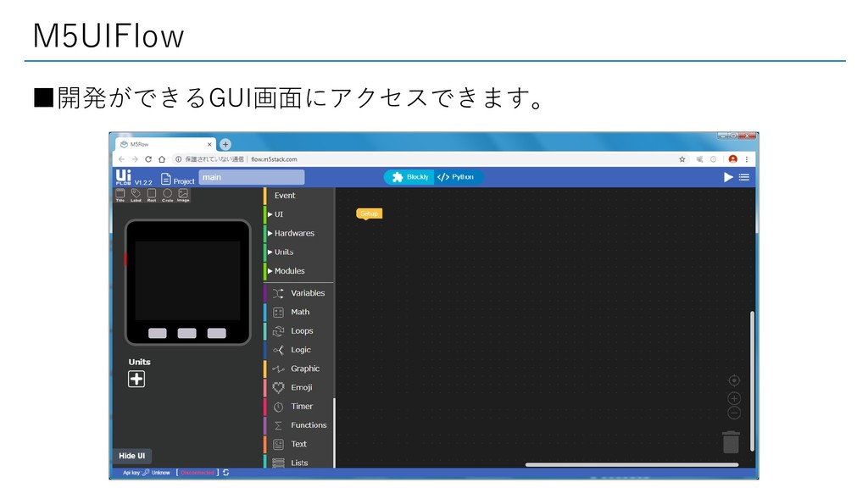Add a Rect element from the UI toolbar
The image size is (868, 488).
click(151, 195)
